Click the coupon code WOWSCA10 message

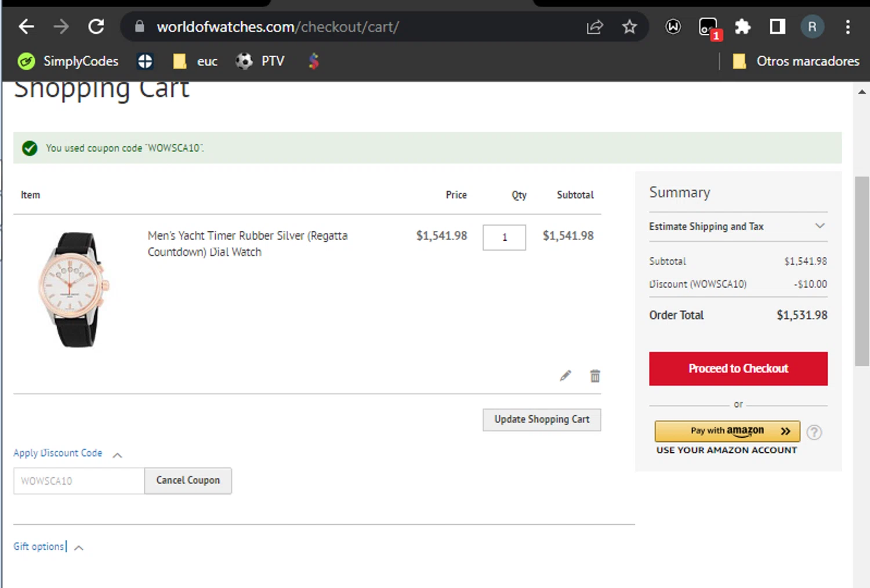(x=125, y=148)
